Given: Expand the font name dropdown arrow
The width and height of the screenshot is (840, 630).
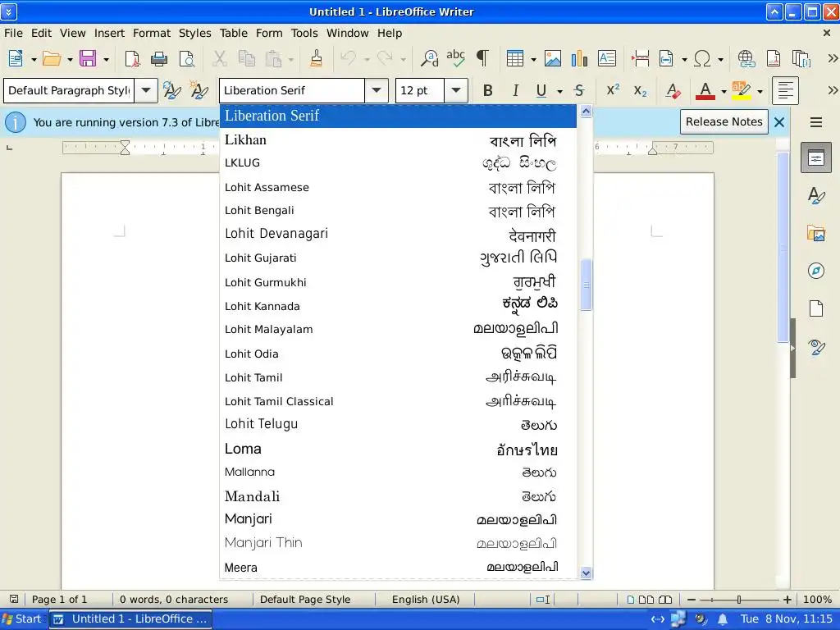Looking at the screenshot, I should pos(376,90).
